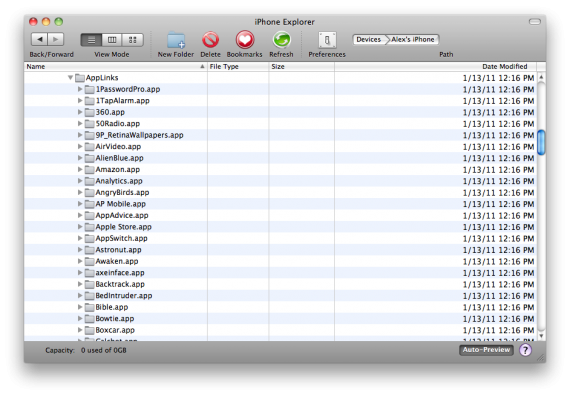This screenshot has width=570, height=396.
Task: Select the axeinface.app folder icon
Action: coord(89,272)
